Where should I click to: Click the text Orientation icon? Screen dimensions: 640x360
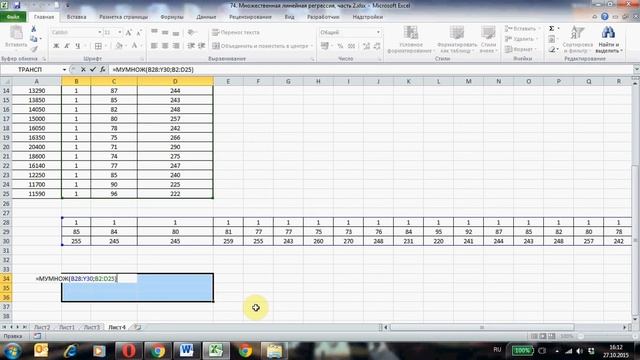tap(191, 32)
